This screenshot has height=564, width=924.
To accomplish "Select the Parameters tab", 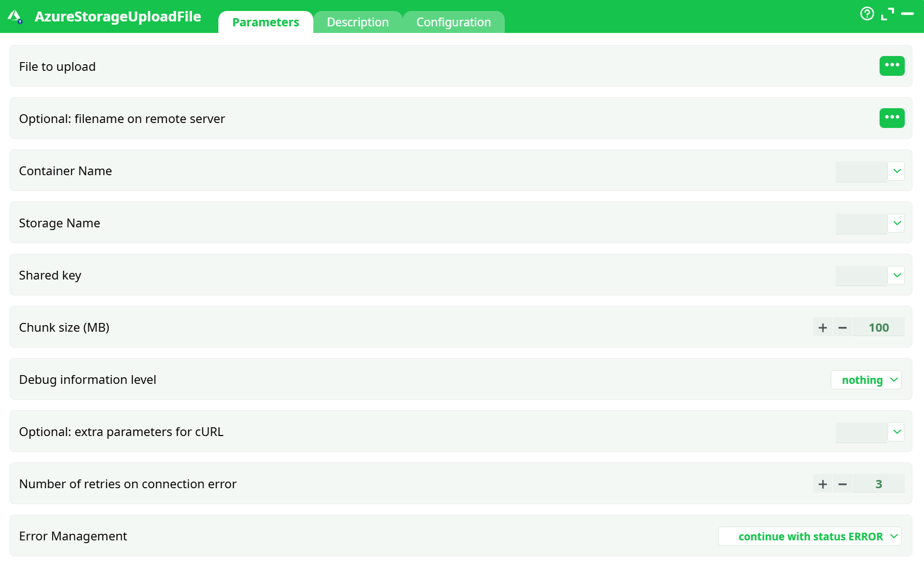I will [x=266, y=22].
